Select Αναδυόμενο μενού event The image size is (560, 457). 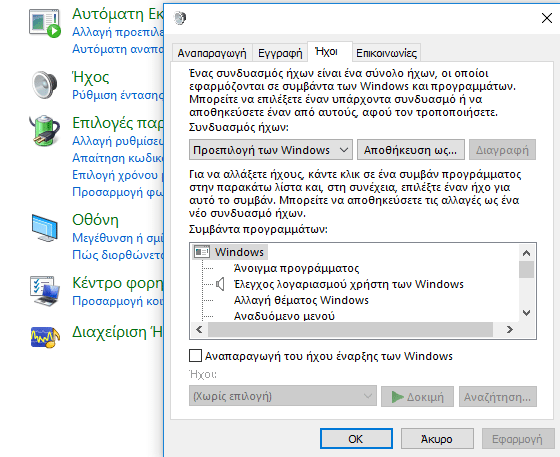pos(284,316)
